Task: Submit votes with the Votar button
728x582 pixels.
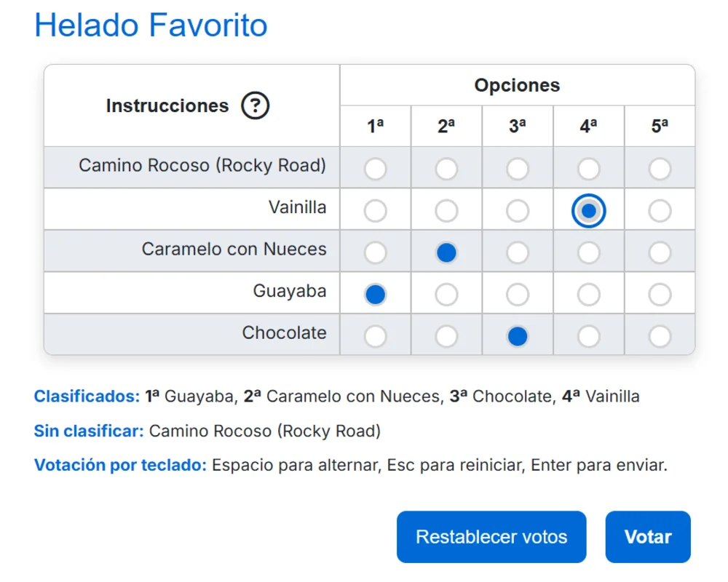Action: (647, 536)
